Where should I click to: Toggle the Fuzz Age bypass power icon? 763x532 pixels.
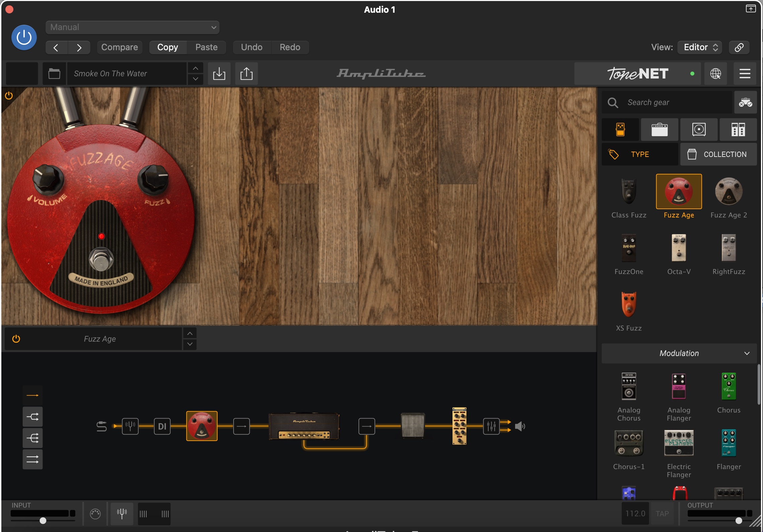point(16,339)
